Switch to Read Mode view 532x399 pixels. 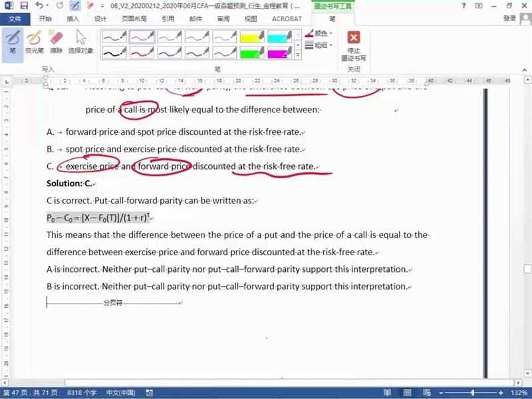click(x=387, y=393)
